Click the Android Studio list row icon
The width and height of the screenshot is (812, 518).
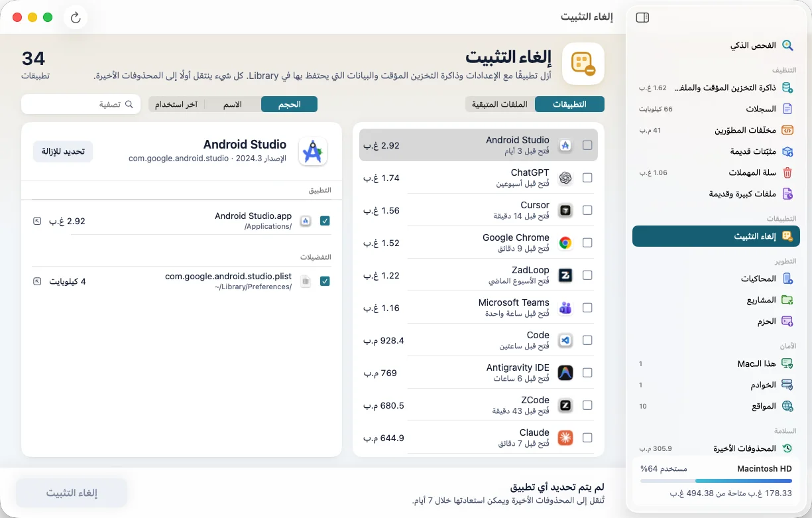pyautogui.click(x=565, y=145)
